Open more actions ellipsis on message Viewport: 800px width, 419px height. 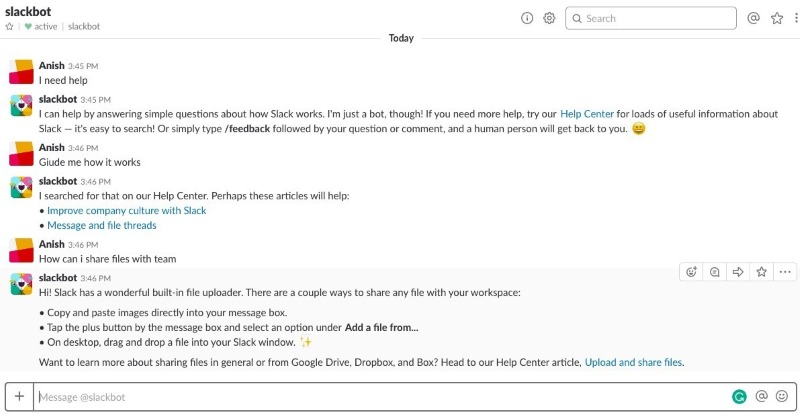(x=785, y=272)
